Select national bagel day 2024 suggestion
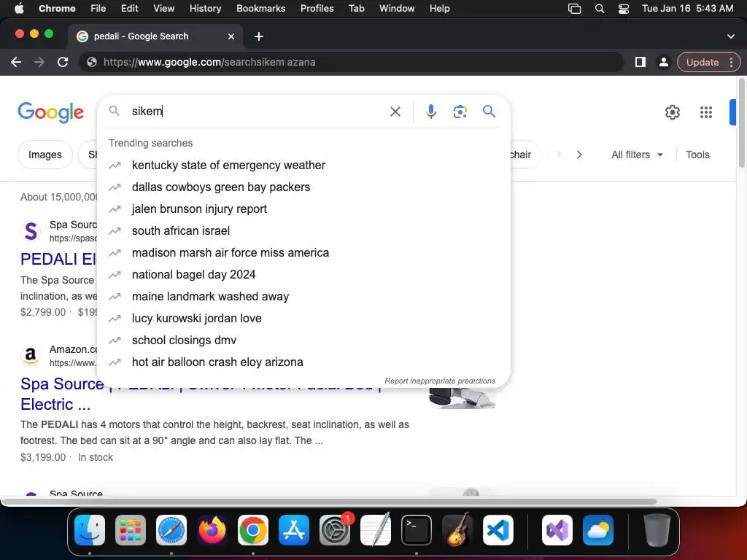Image resolution: width=747 pixels, height=560 pixels. [x=304, y=275]
